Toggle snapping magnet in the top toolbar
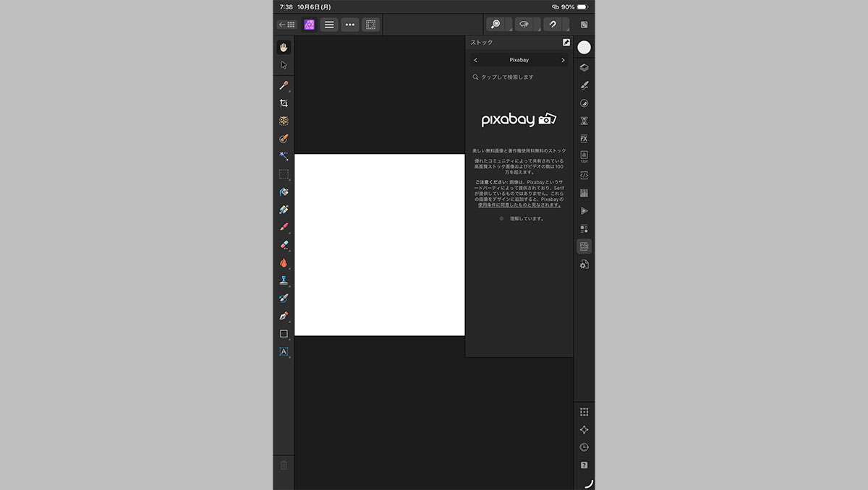The width and height of the screenshot is (868, 490). click(x=553, y=24)
